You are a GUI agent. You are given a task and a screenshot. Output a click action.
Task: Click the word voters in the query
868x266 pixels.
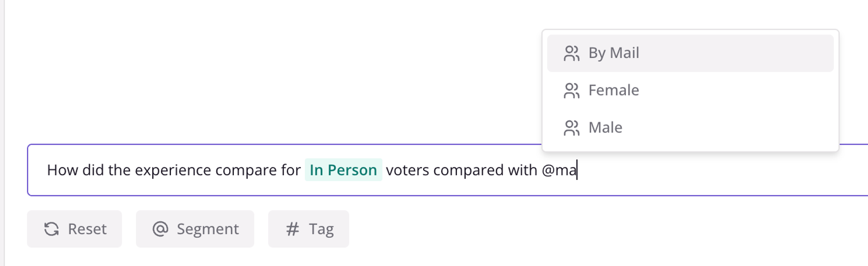point(408,170)
